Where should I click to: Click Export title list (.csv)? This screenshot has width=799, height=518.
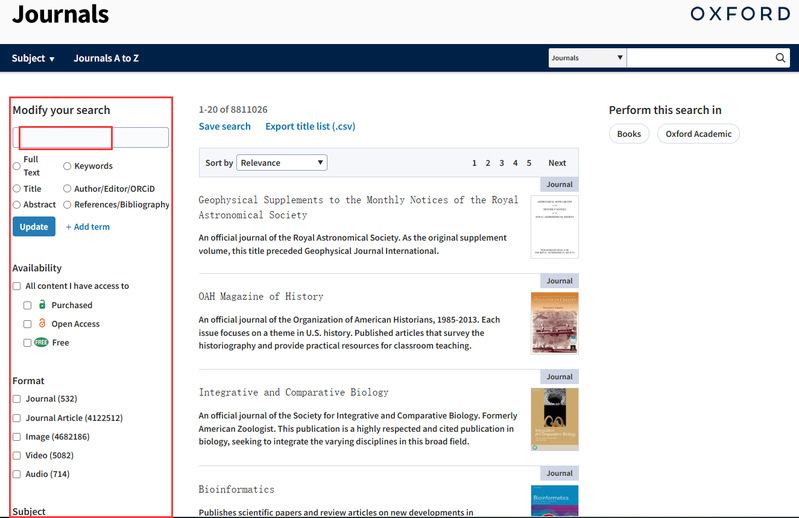pos(310,127)
